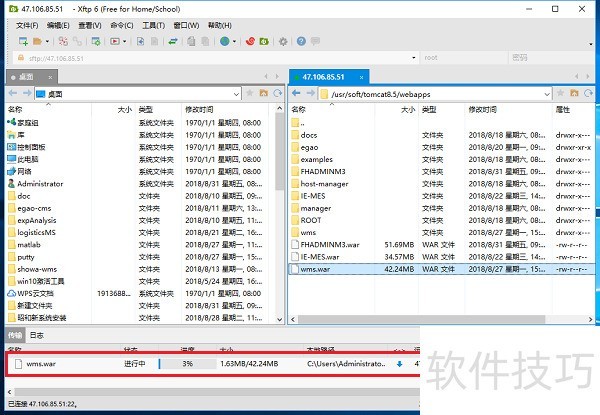Switch to the 传输 tab

point(15,335)
